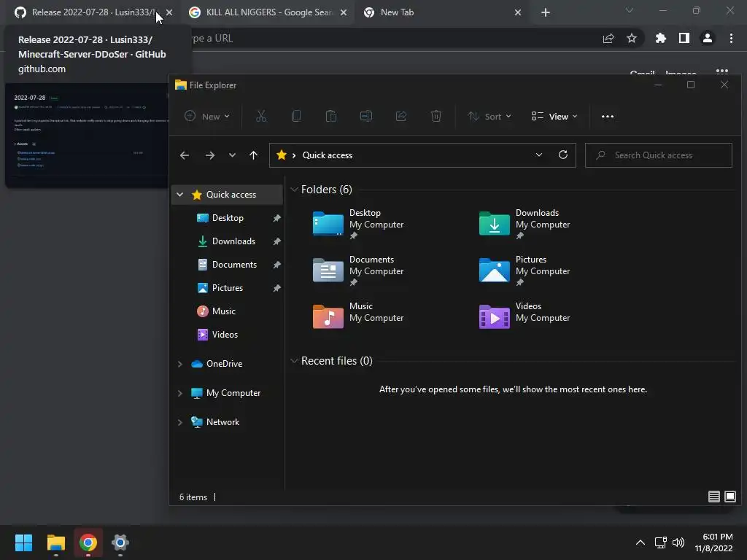747x560 pixels.
Task: Click Chrome's share this page icon
Action: [608, 38]
